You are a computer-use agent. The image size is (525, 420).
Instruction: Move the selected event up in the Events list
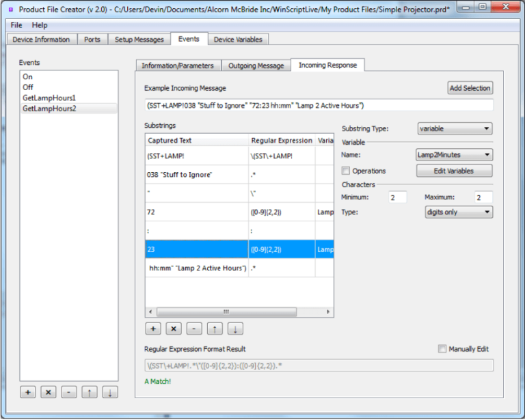click(x=89, y=392)
